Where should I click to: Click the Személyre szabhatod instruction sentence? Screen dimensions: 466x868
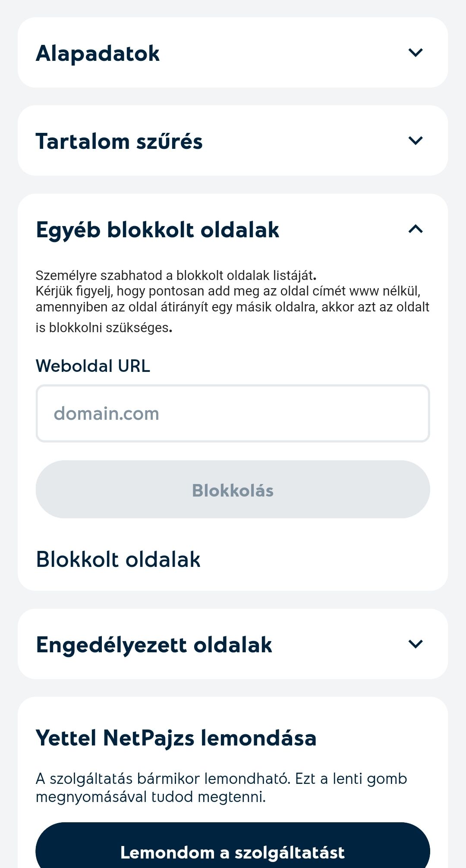(176, 275)
